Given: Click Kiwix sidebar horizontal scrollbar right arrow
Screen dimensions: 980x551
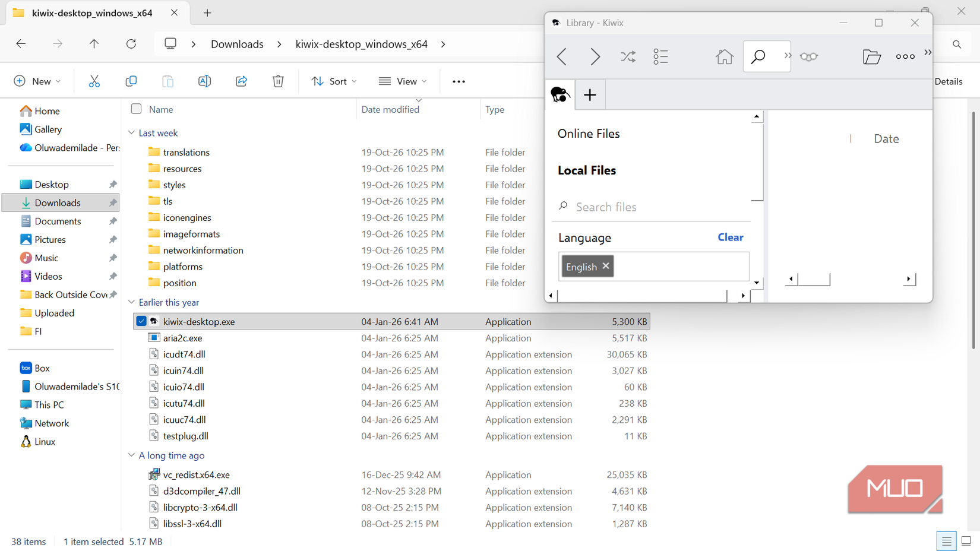Looking at the screenshot, I should click(743, 295).
